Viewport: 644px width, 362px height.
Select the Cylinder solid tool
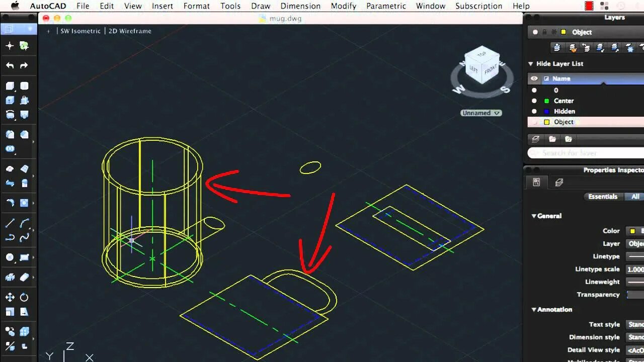[x=24, y=86]
